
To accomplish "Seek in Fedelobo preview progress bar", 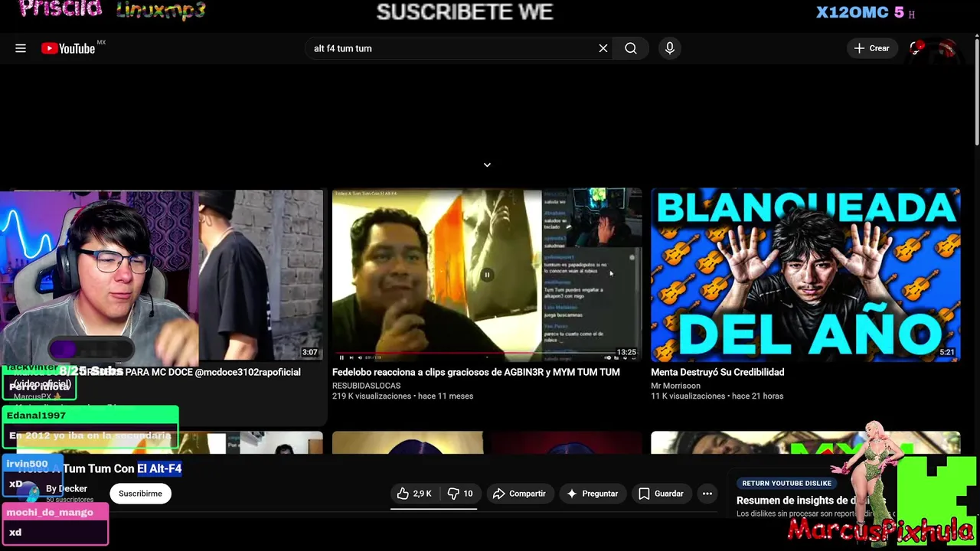I will point(487,353).
